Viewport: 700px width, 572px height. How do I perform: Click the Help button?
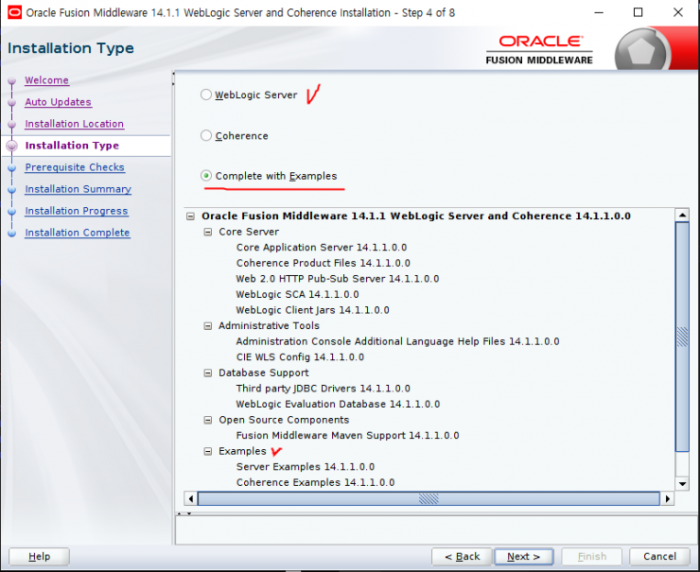tap(39, 557)
